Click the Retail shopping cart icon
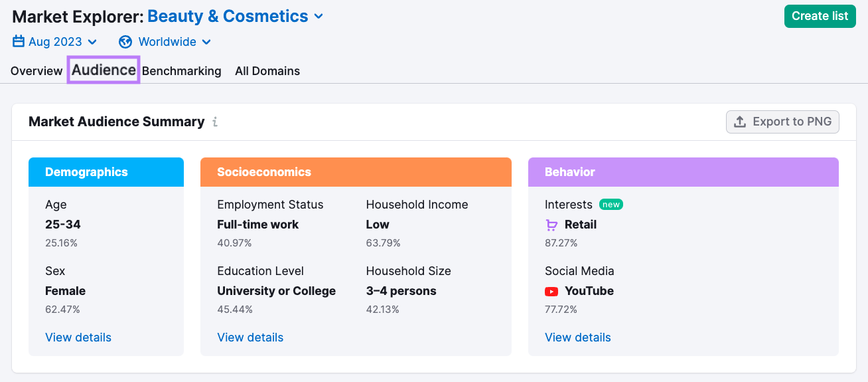The height and width of the screenshot is (382, 868). click(x=551, y=225)
